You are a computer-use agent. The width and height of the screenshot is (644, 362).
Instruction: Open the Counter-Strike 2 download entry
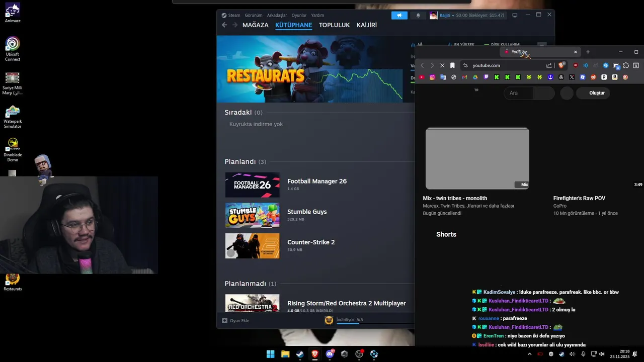coord(311,245)
